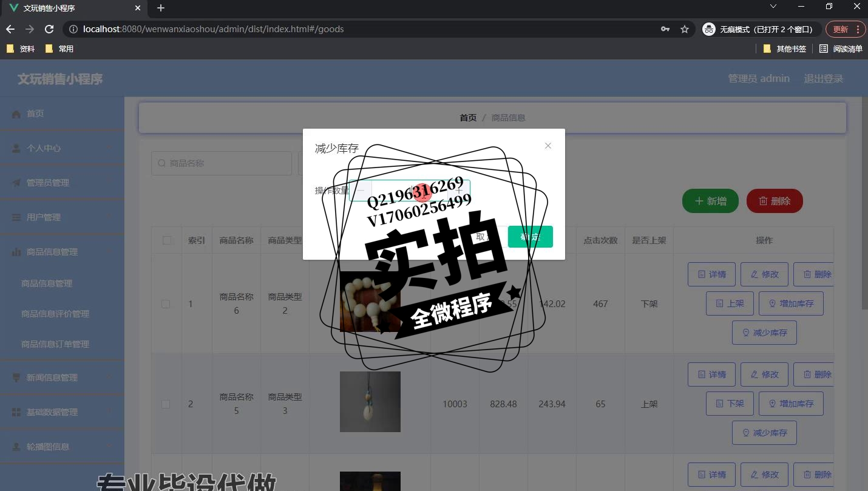Screen dimensions: 868x491
Task: Click the red 删除 button
Action: point(775,201)
